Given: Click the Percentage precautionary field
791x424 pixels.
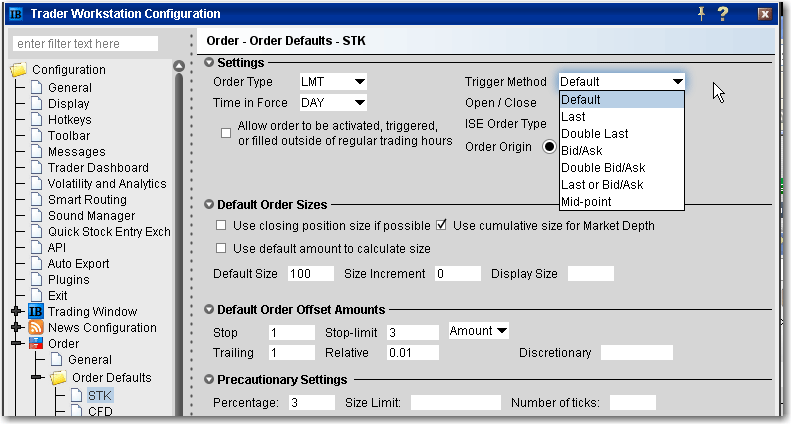Looking at the screenshot, I should click(x=312, y=403).
